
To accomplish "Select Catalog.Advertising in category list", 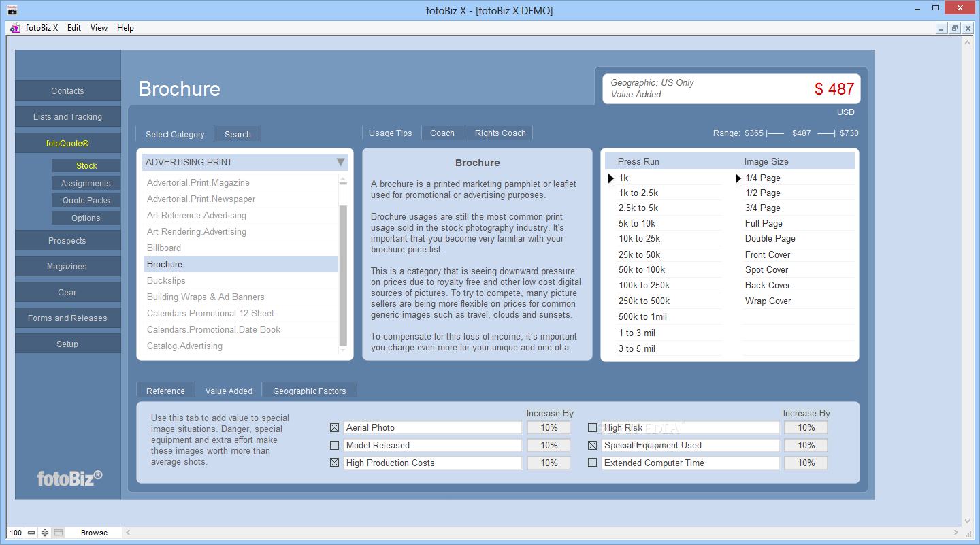I will coord(241,346).
